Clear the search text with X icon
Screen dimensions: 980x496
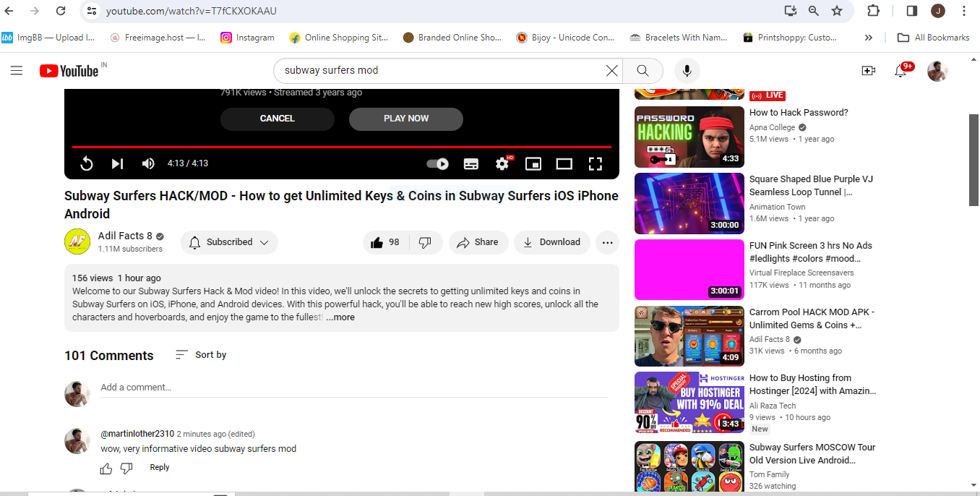coord(612,70)
